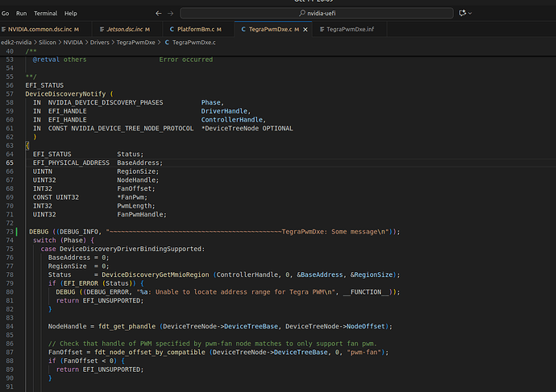Open the Go menu
The height and width of the screenshot is (392, 556).
6,14
